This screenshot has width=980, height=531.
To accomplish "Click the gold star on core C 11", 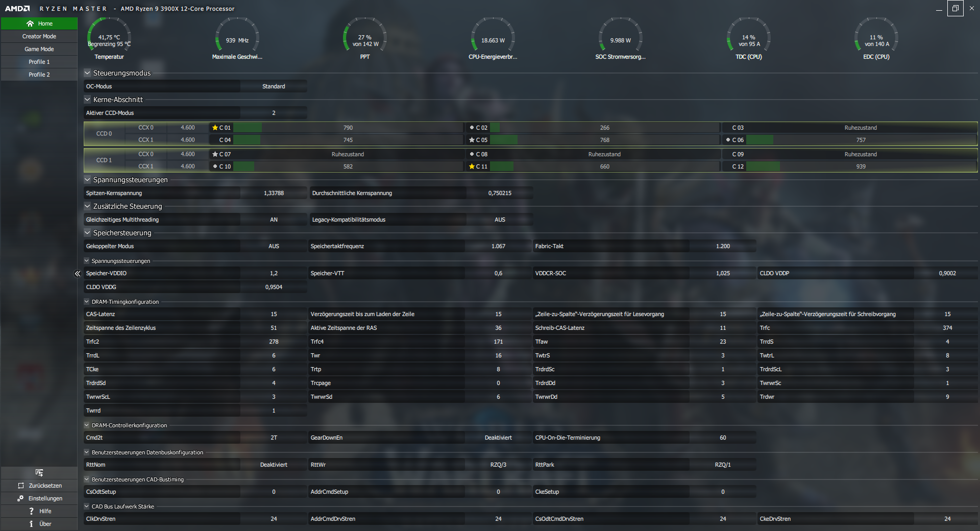I will point(472,166).
